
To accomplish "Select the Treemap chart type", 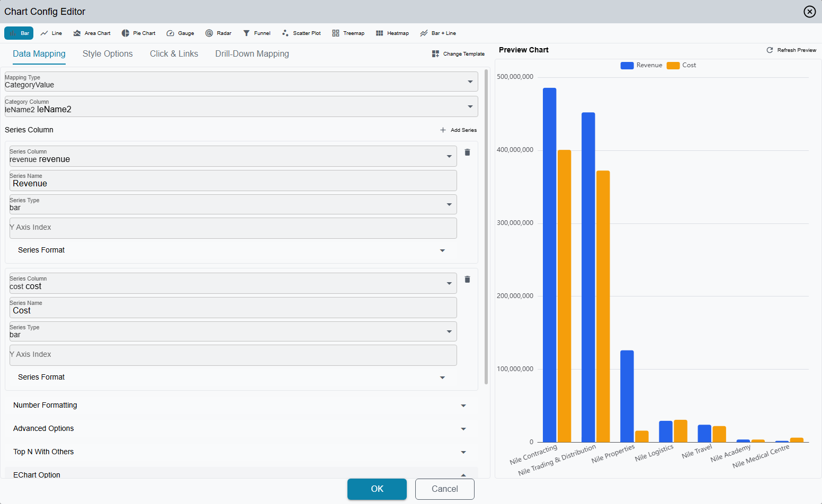I will 348,33.
